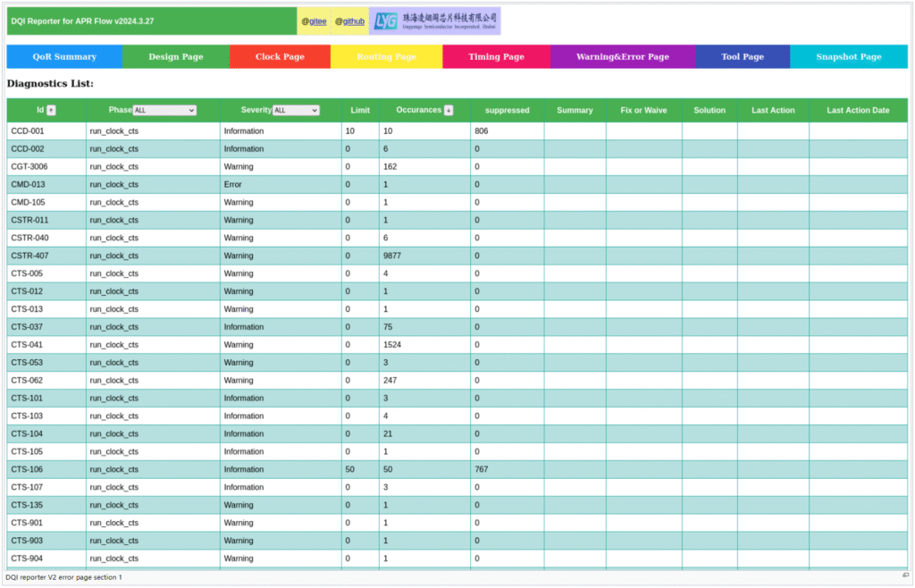The width and height of the screenshot is (915, 588).
Task: Follow the @gitee link
Action: click(x=314, y=21)
